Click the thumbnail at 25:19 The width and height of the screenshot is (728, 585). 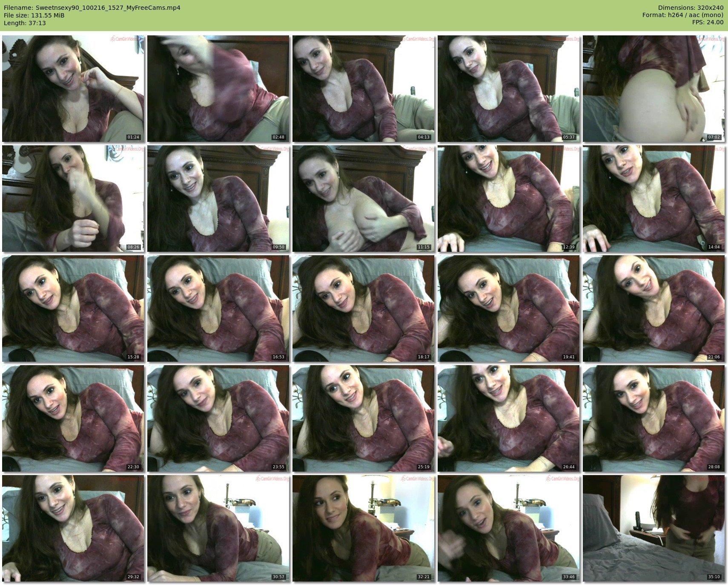point(363,418)
